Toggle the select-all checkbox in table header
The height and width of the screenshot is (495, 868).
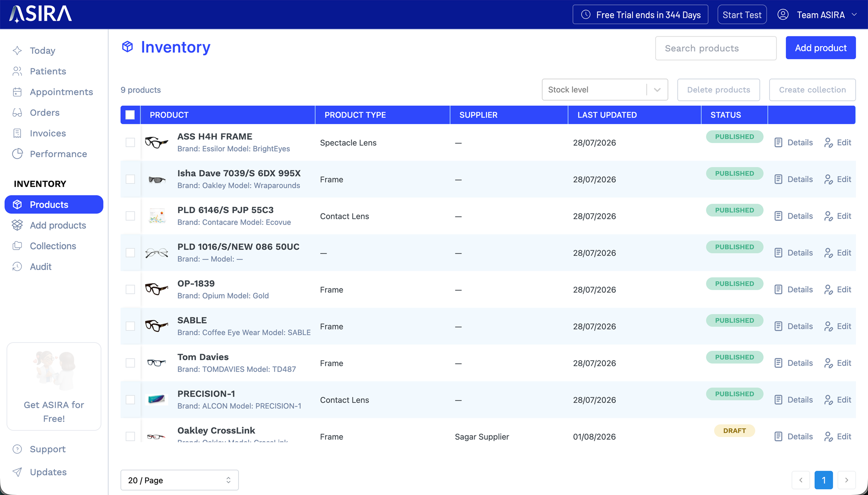130,115
